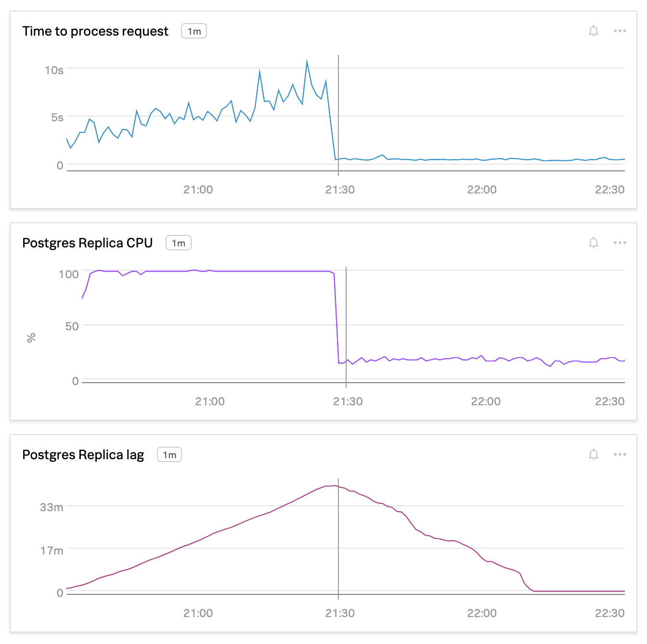The width and height of the screenshot is (647, 644).
Task: Open the ellipsis options on "Time to process request"
Action: [x=621, y=31]
